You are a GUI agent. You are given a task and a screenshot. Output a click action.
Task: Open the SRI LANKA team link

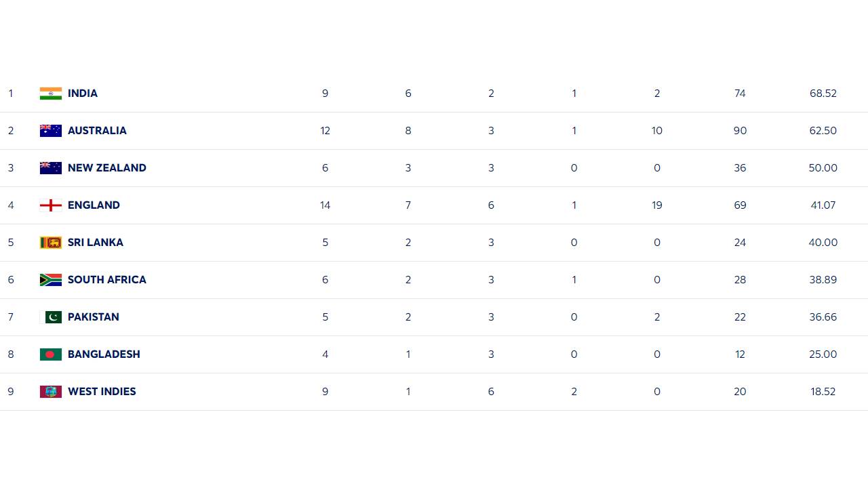pos(96,243)
